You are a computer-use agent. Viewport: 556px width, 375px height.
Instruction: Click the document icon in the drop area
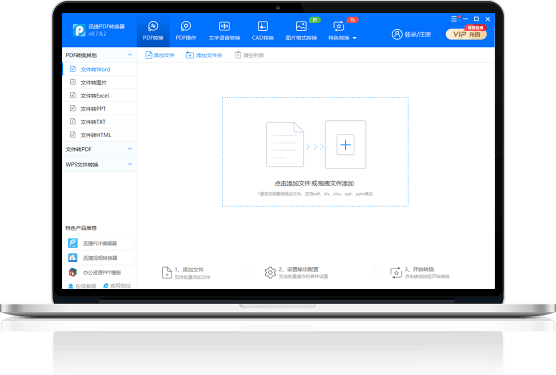[285, 145]
